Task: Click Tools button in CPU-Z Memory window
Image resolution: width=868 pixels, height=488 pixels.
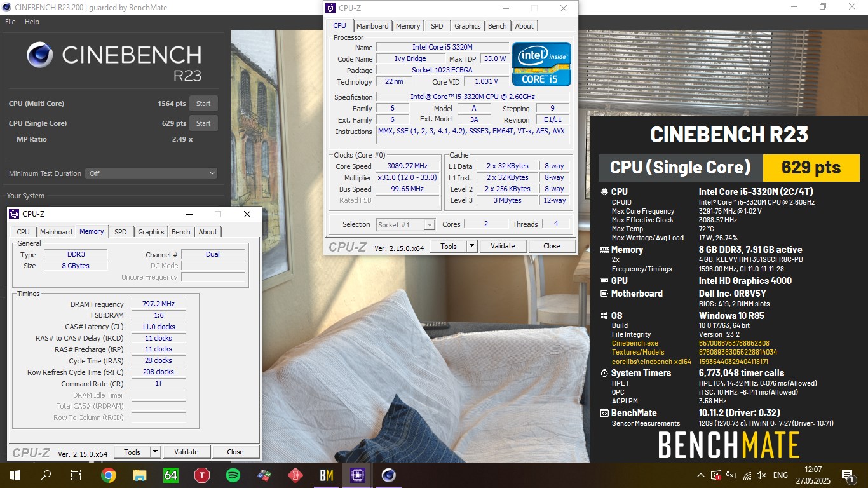Action: 132,452
